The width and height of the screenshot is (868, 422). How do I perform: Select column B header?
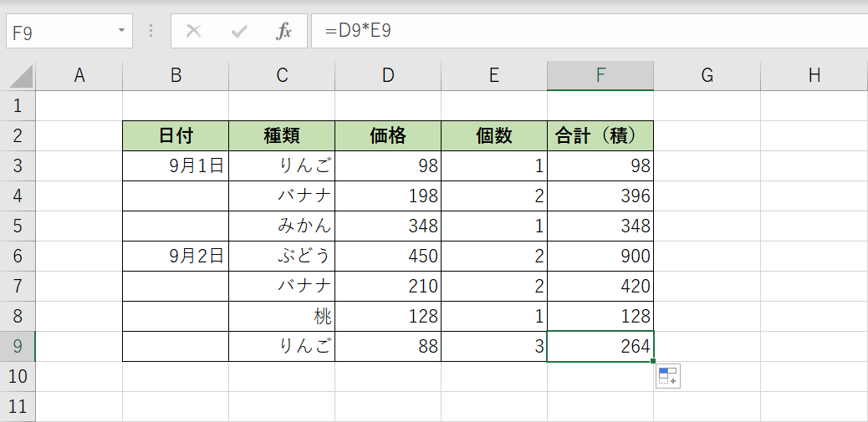[176, 76]
